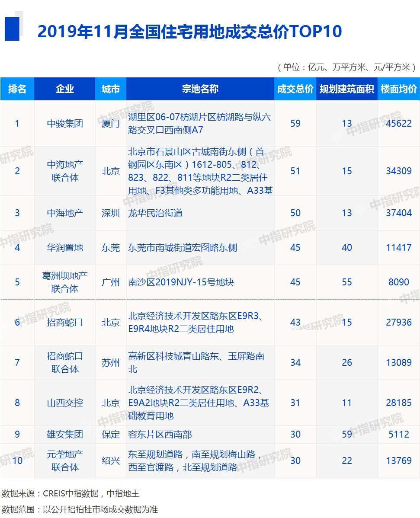Click planned area value 22
420x518 pixels.
pos(347,460)
